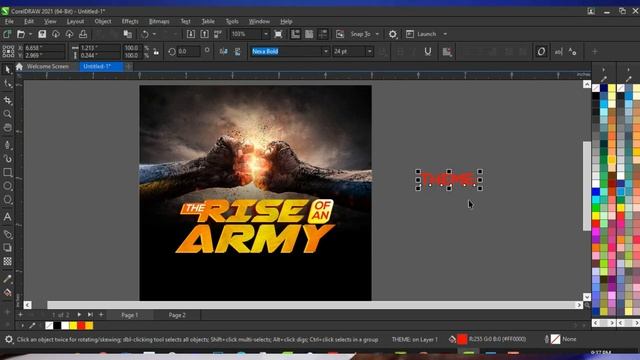Expand the Launch dropdown arrow
The height and width of the screenshot is (360, 640).
click(x=445, y=34)
